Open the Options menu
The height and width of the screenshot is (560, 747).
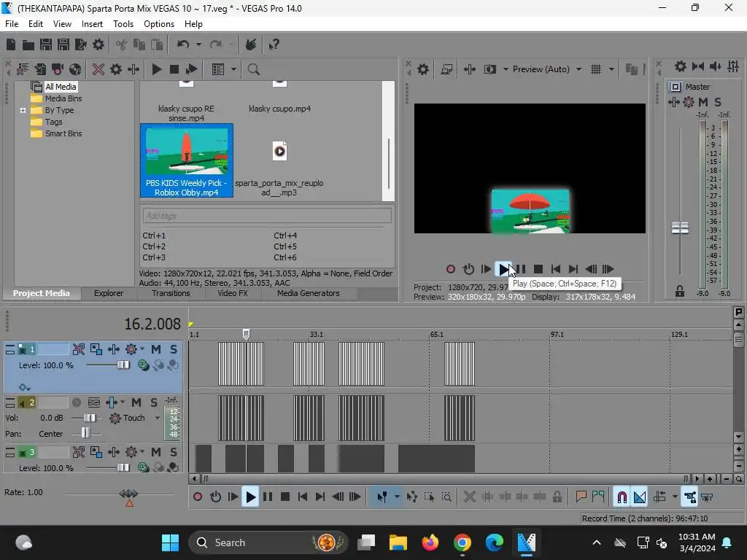coord(158,24)
